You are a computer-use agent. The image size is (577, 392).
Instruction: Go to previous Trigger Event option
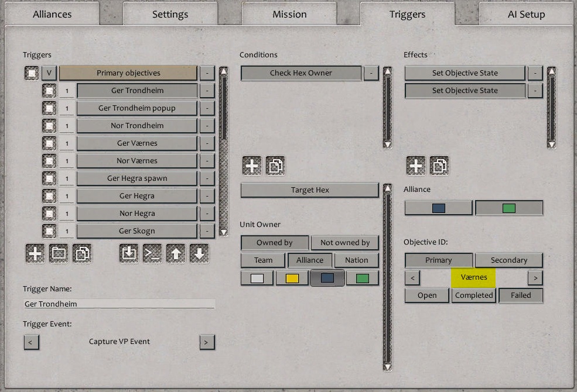tap(31, 342)
